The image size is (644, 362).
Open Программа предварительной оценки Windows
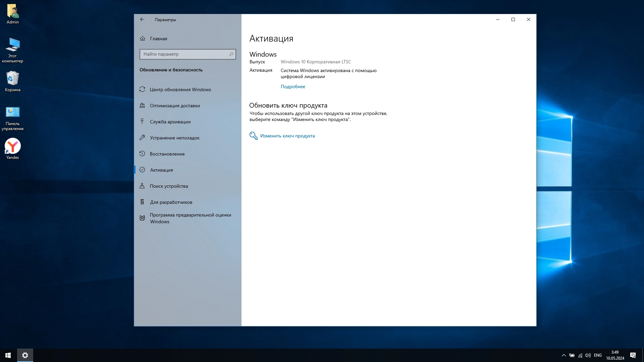point(190,218)
